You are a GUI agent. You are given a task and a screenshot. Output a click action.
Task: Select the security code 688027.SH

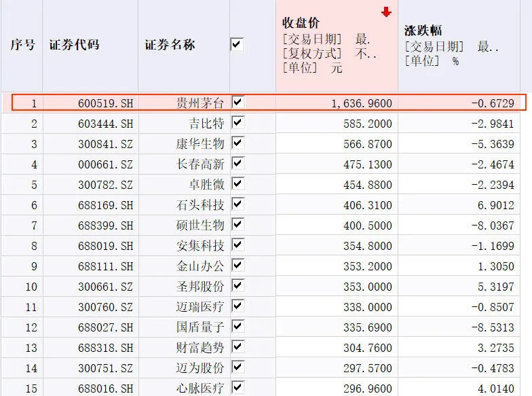pyautogui.click(x=106, y=327)
